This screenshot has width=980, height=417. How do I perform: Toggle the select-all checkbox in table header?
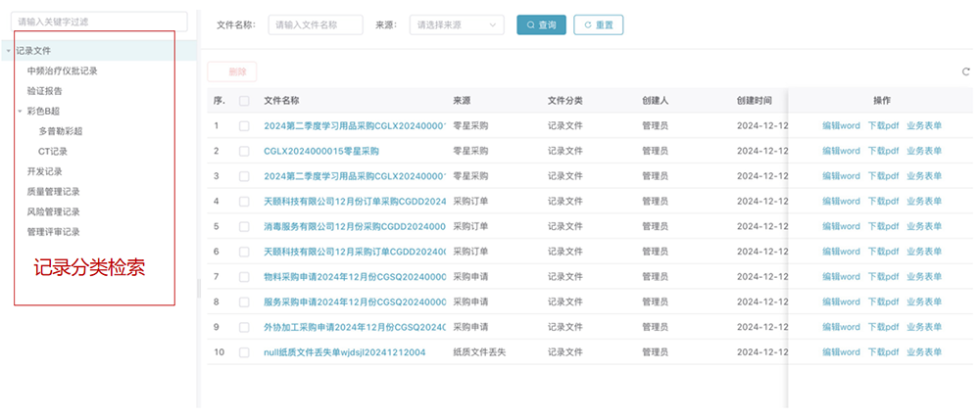pyautogui.click(x=244, y=101)
